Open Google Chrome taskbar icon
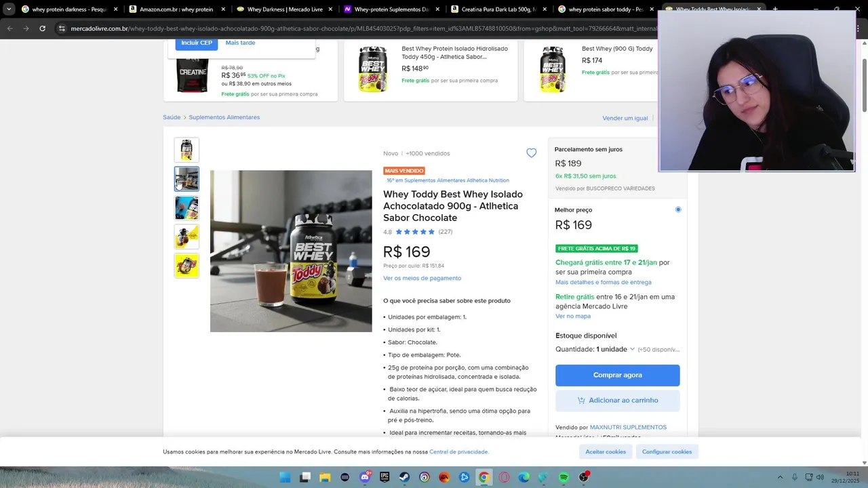Image resolution: width=868 pixels, height=488 pixels. [x=484, y=477]
